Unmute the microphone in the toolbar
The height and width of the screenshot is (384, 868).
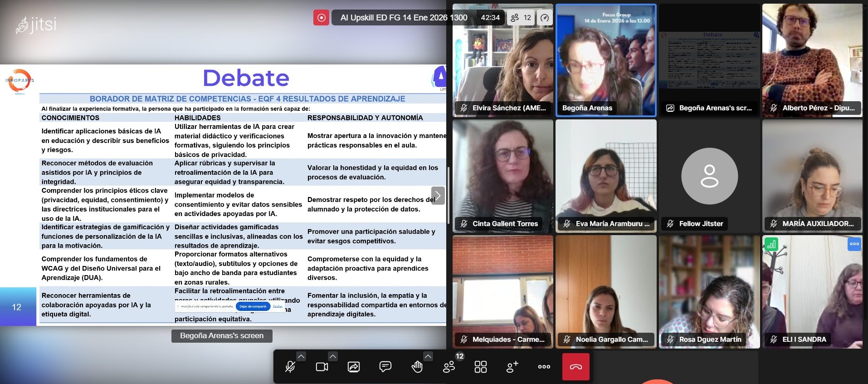pyautogui.click(x=290, y=367)
